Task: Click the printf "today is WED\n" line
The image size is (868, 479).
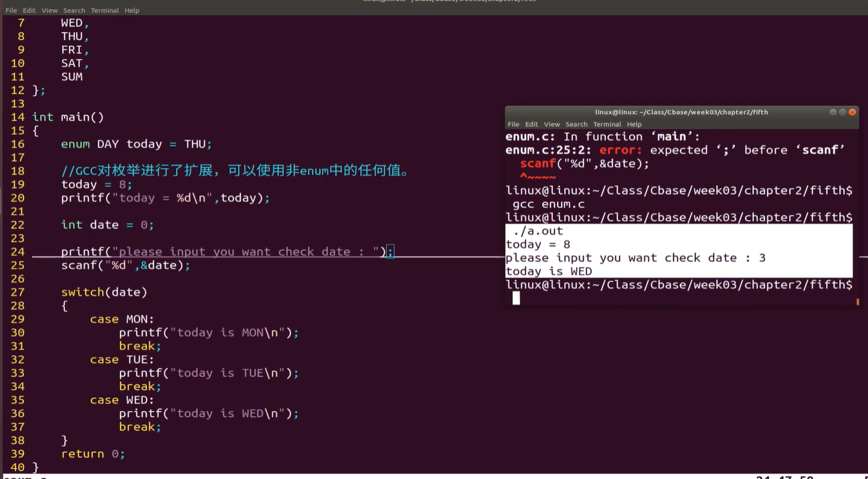Action: click(x=208, y=413)
